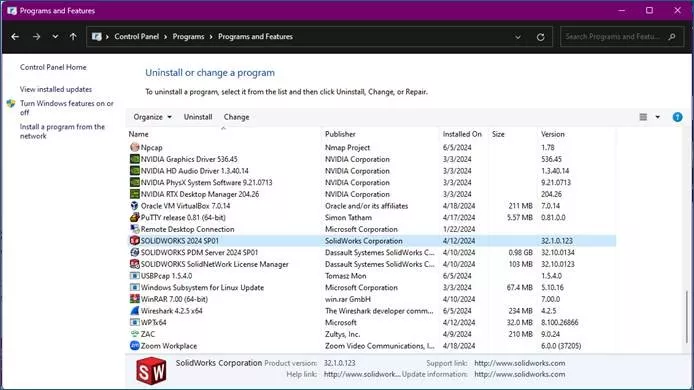Open View installed updates link
Image resolution: width=694 pixels, height=390 pixels.
point(56,89)
